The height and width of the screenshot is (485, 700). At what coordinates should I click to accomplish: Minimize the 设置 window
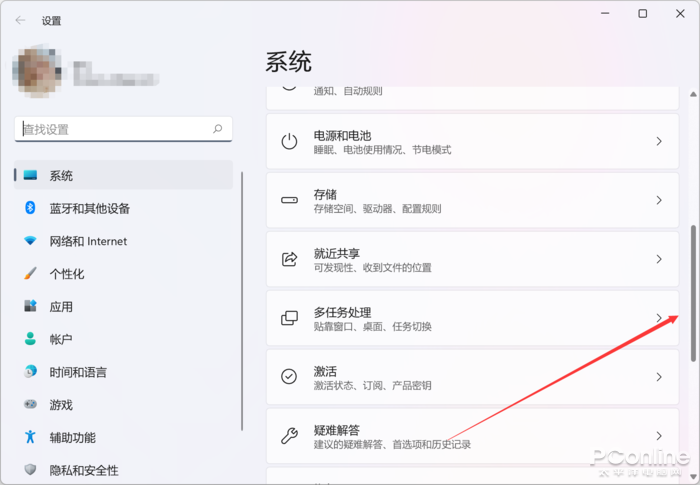coord(605,14)
